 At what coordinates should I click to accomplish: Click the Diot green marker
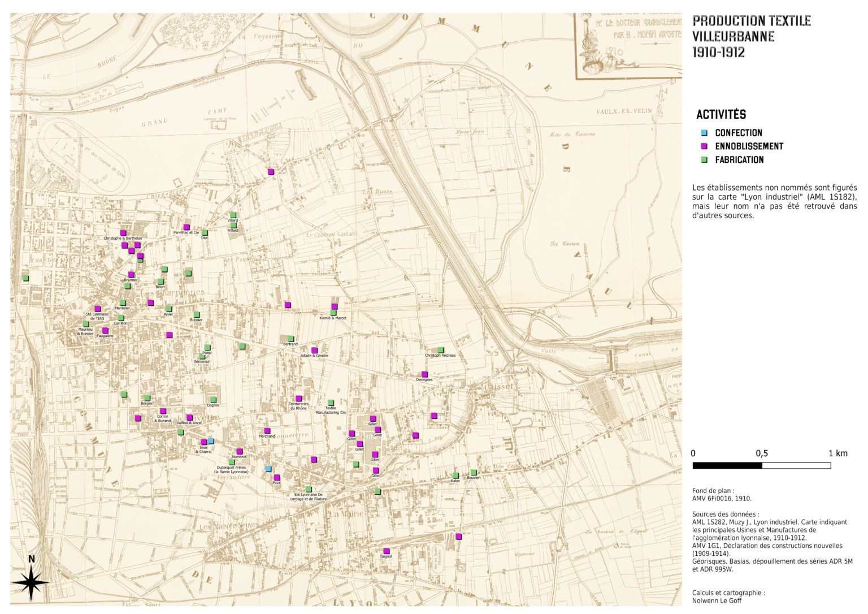[205, 232]
